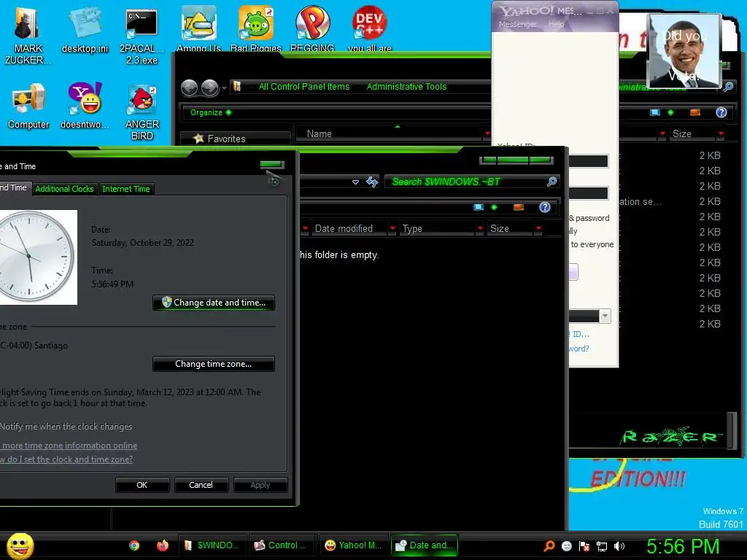Change view icon in $WINDOWS.~BT toolbar
This screenshot has height=560, width=747.
click(x=479, y=207)
